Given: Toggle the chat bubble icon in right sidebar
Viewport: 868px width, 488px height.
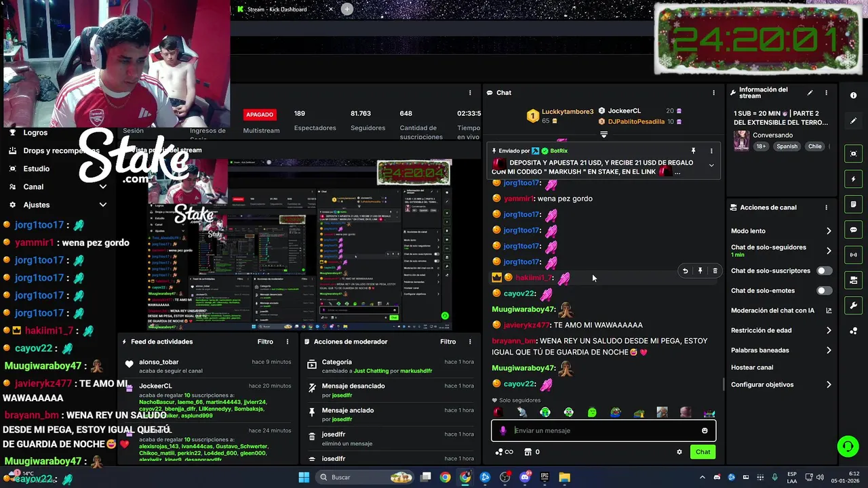Looking at the screenshot, I should 853,230.
